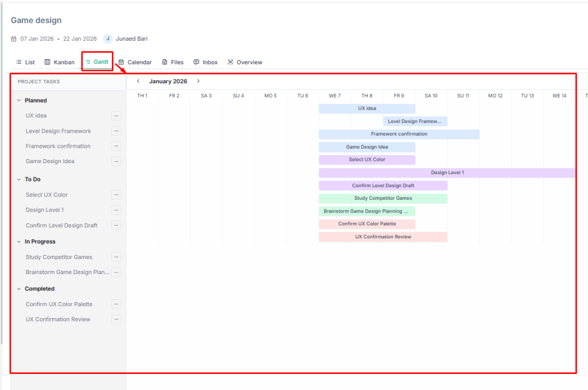Switch to the Kanban tab
Image resolution: width=588 pixels, height=390 pixels.
(59, 62)
